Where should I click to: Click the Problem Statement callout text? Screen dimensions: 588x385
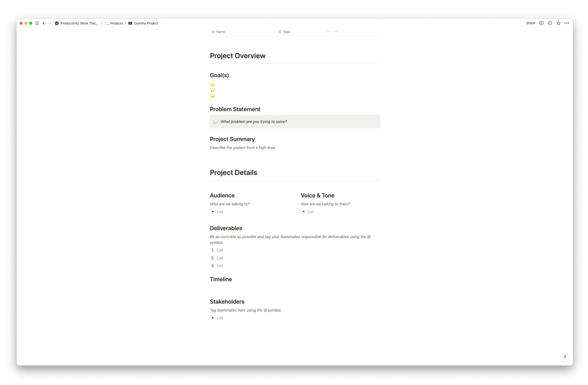pos(253,122)
